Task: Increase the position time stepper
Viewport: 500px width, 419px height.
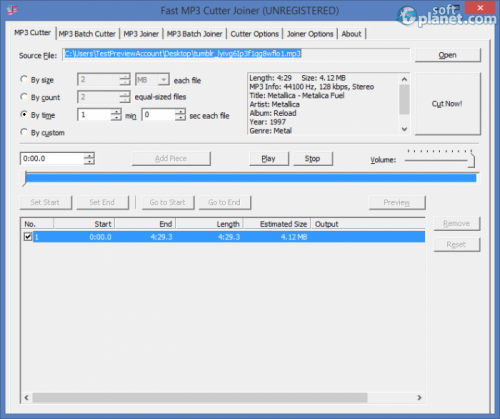Action: coord(89,156)
